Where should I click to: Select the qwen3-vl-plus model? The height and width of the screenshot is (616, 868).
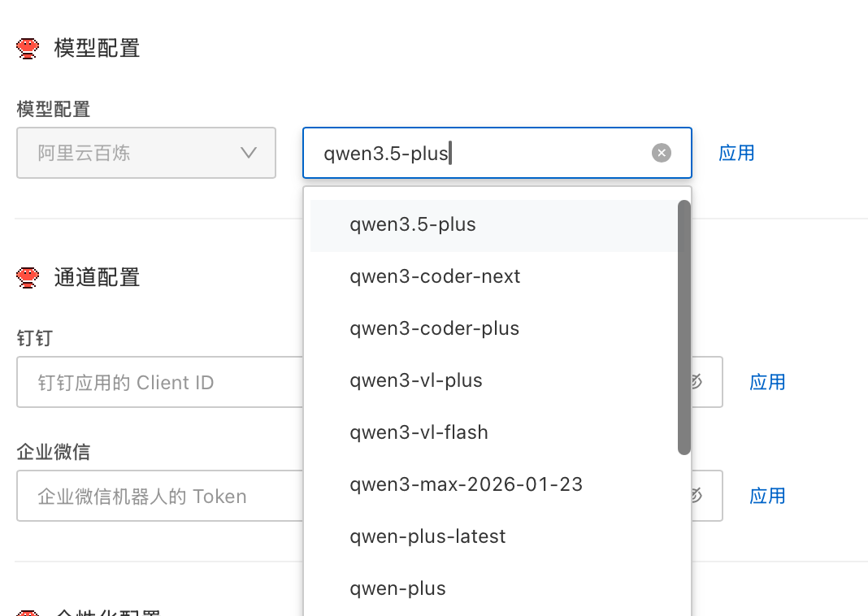coord(494,381)
